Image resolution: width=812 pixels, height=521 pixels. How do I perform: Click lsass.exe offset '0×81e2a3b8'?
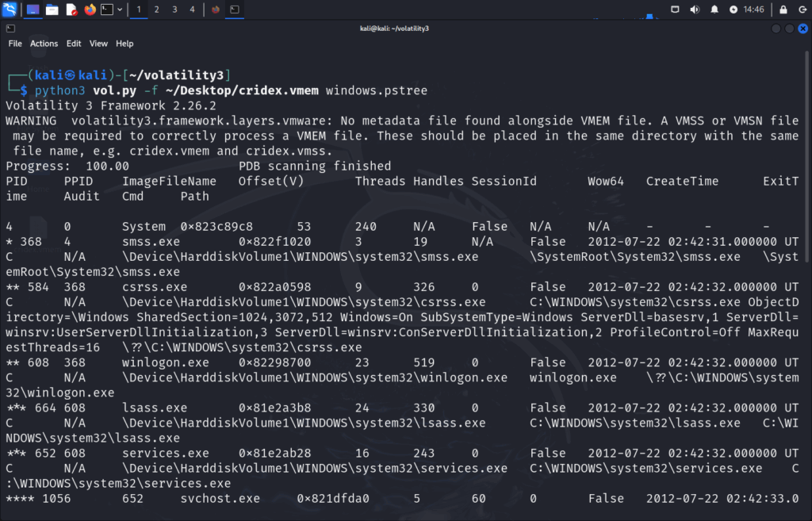(275, 408)
